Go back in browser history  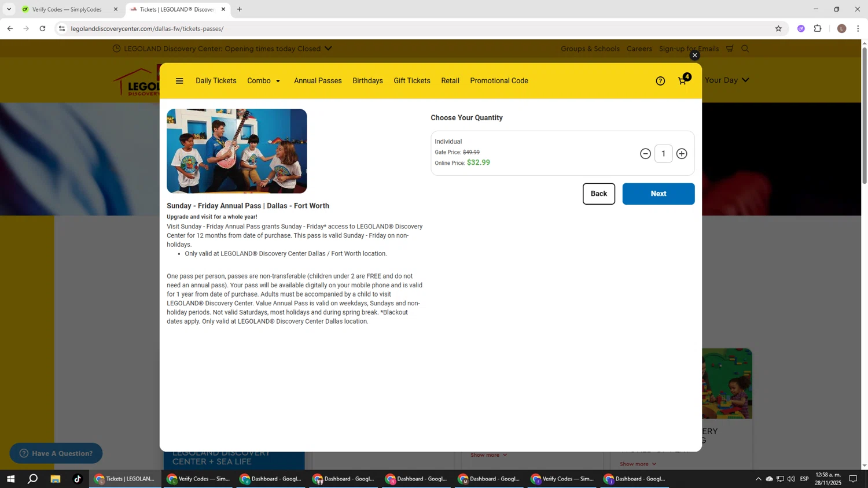10,28
